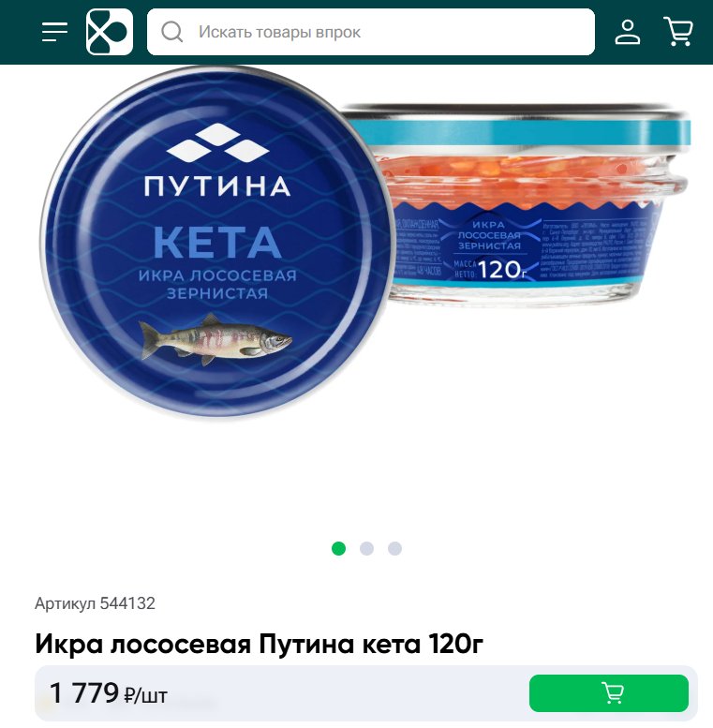
Task: Open the shopping cart in the header
Action: click(678, 32)
